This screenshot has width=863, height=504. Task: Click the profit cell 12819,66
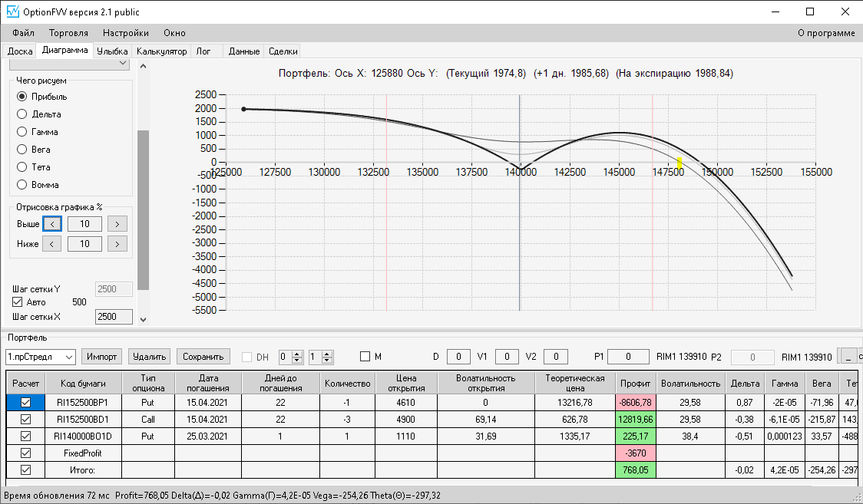[x=635, y=420]
